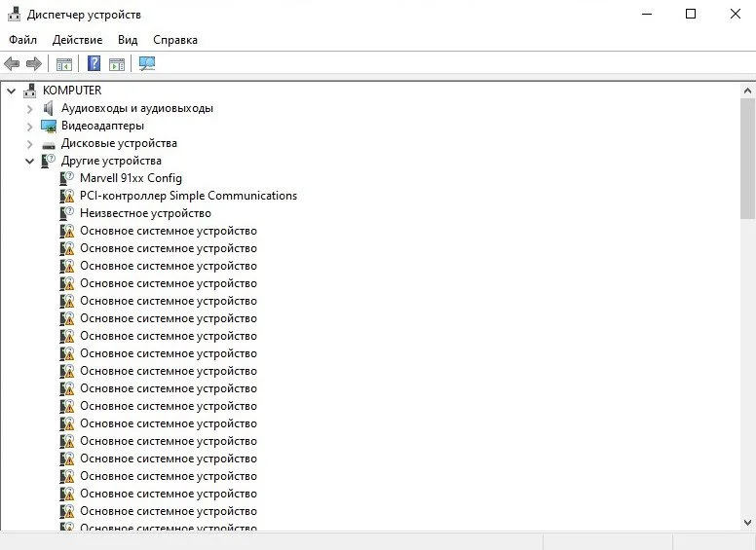756x550 pixels.
Task: Select Marvell 91xx Config device
Action: click(131, 178)
